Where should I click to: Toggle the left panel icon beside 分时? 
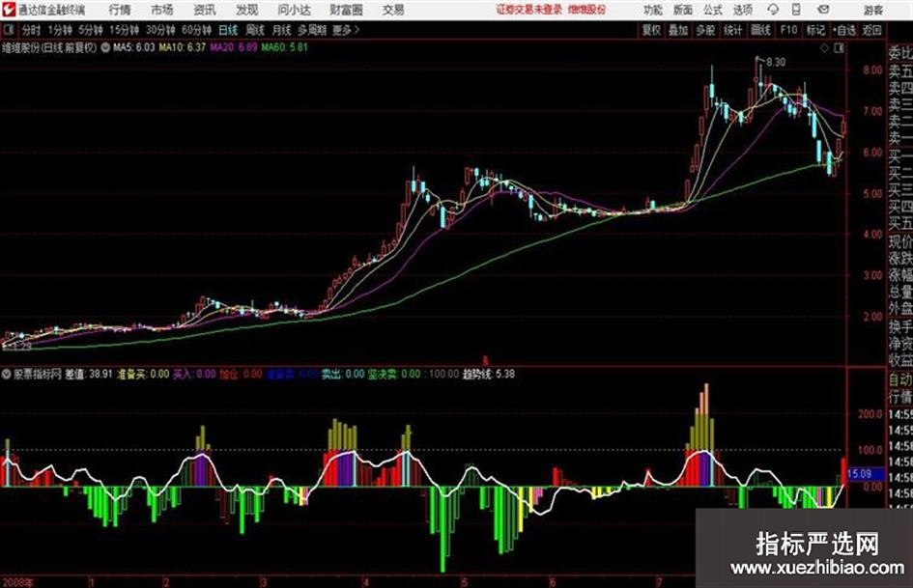point(8,30)
